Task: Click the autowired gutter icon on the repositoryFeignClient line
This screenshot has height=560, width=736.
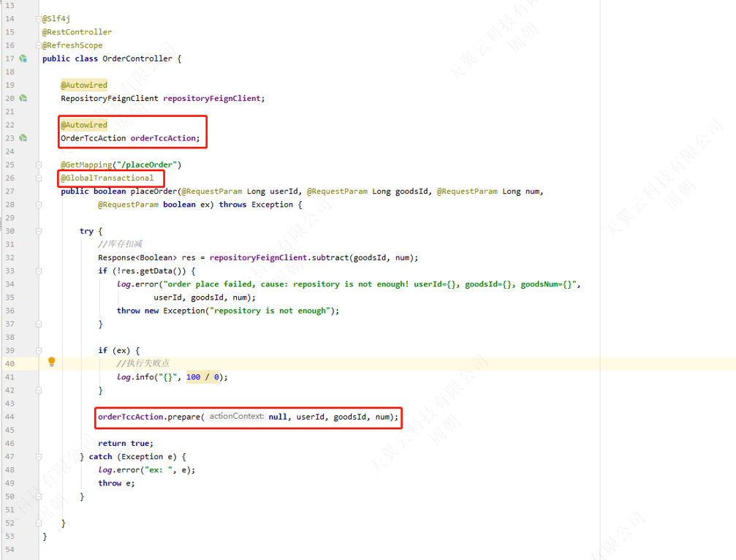Action: click(23, 99)
